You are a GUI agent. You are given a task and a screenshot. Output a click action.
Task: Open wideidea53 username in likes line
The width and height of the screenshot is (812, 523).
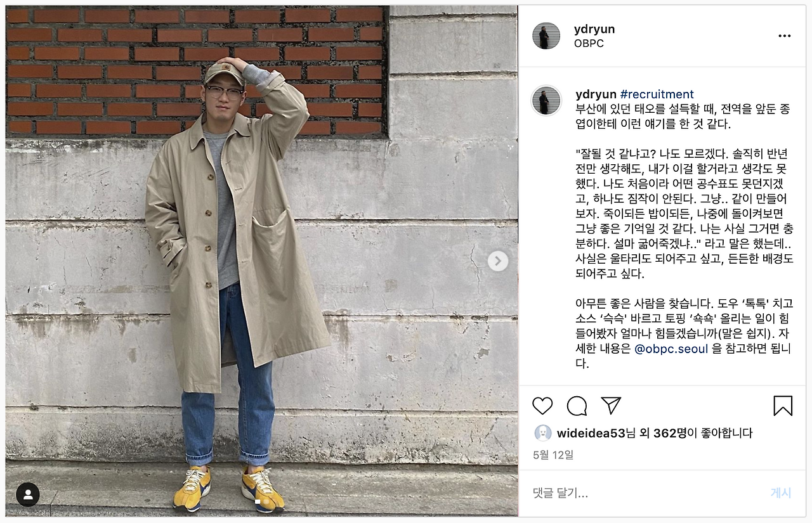pos(591,433)
